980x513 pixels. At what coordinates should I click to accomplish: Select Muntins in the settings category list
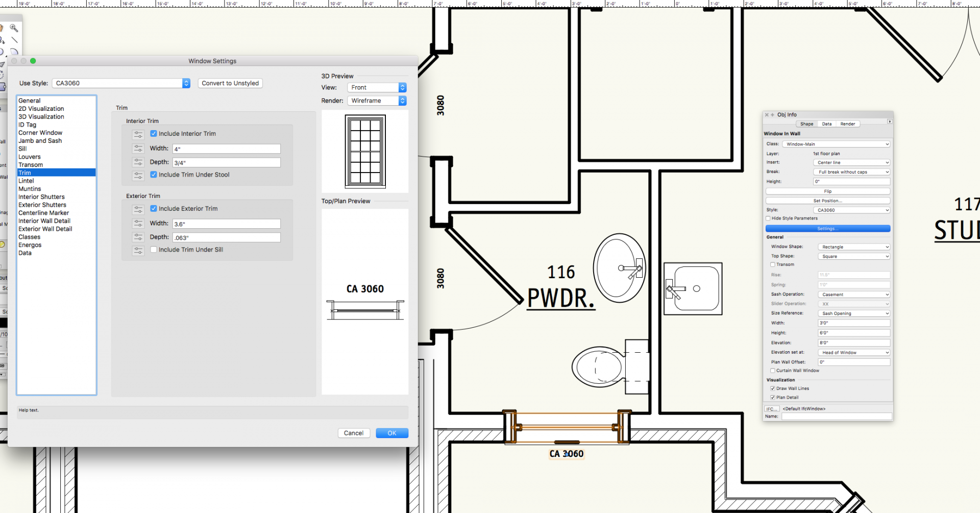(30, 189)
